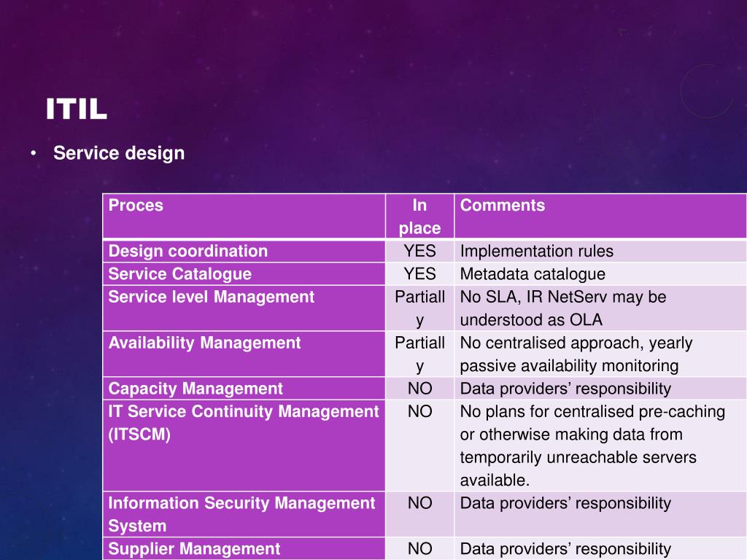Select the Metadata catalogue comment
This screenshot has height=560, width=747.
point(600,274)
